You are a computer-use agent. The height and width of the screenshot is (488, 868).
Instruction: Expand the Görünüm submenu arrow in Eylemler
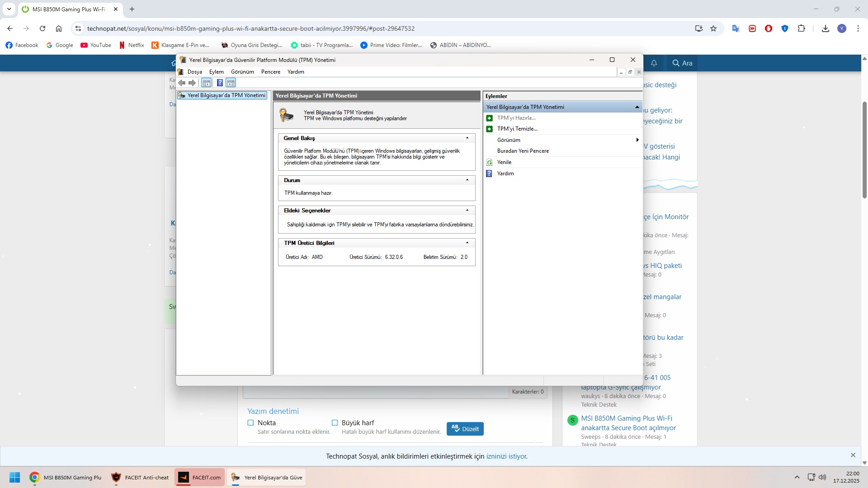(637, 140)
